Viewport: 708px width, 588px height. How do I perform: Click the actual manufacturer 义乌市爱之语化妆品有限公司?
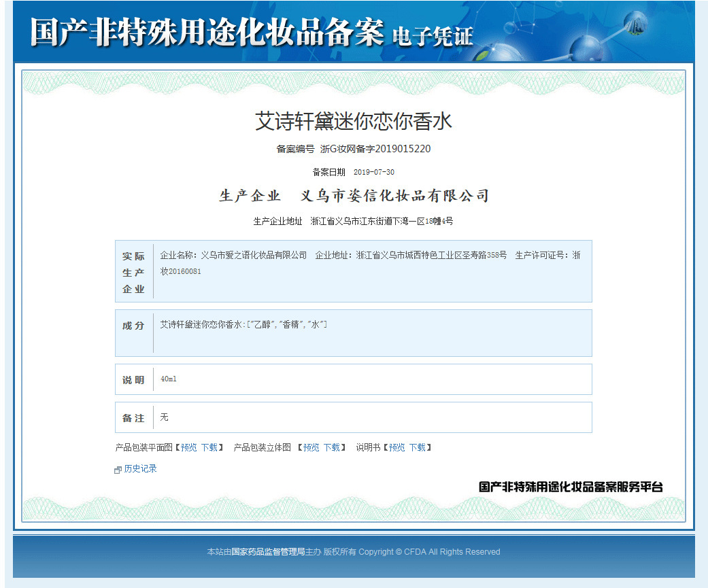pos(254,255)
